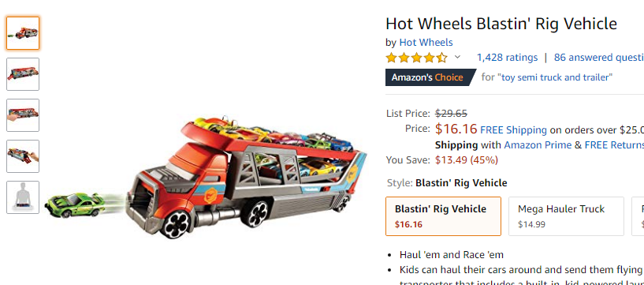Show fourth thumbnail with launching cars

(23, 156)
